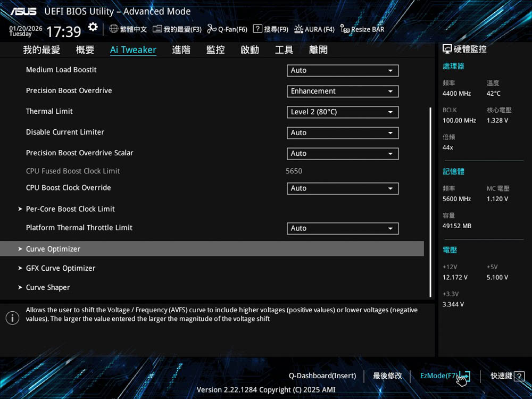Open the Search (F9) tool

[270, 29]
